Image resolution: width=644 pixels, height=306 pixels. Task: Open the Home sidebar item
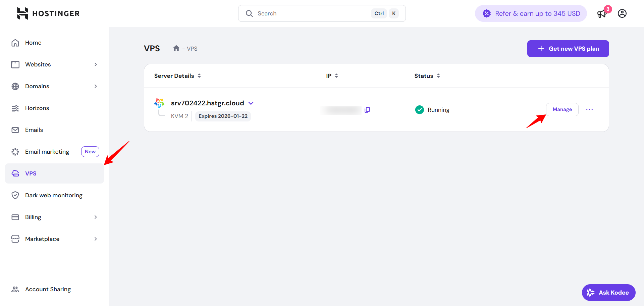(x=54, y=43)
